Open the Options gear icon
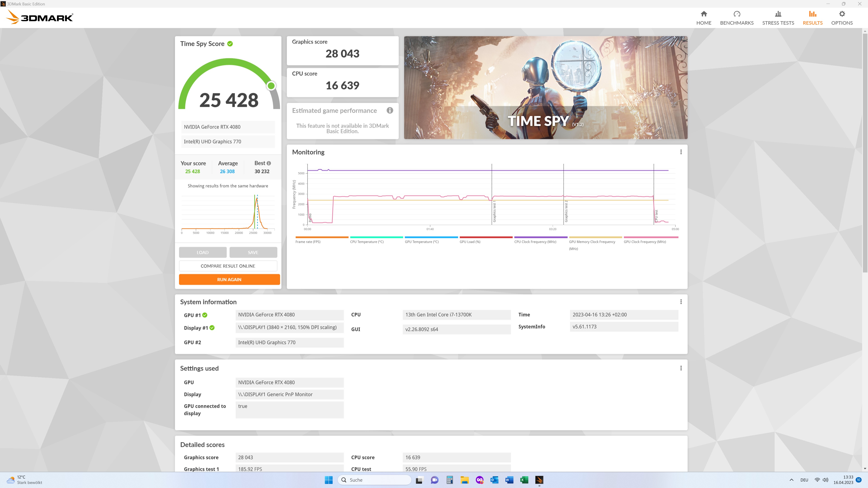Screen dimensions: 868x488 click(x=842, y=14)
